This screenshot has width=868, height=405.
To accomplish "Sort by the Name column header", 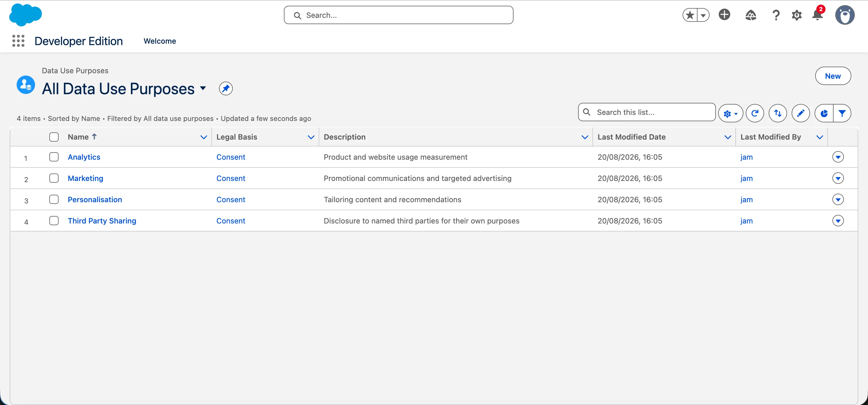I will coord(78,137).
